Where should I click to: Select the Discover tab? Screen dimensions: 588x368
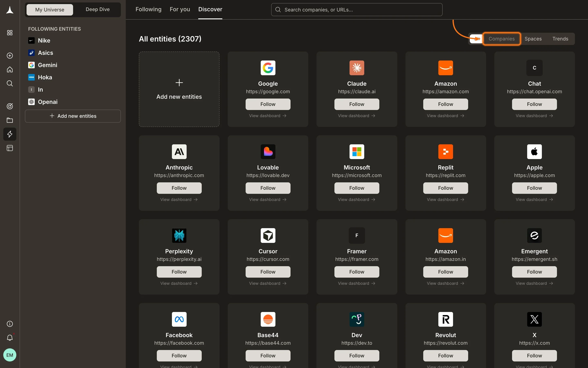pos(210,9)
